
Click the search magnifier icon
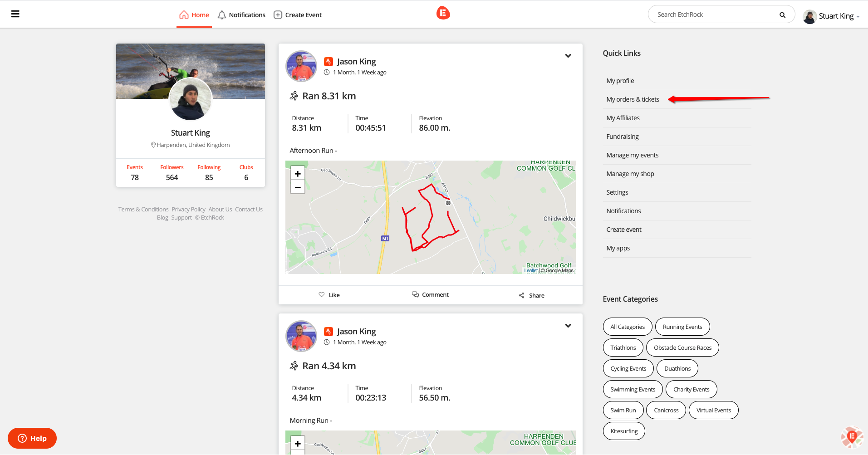pyautogui.click(x=782, y=15)
